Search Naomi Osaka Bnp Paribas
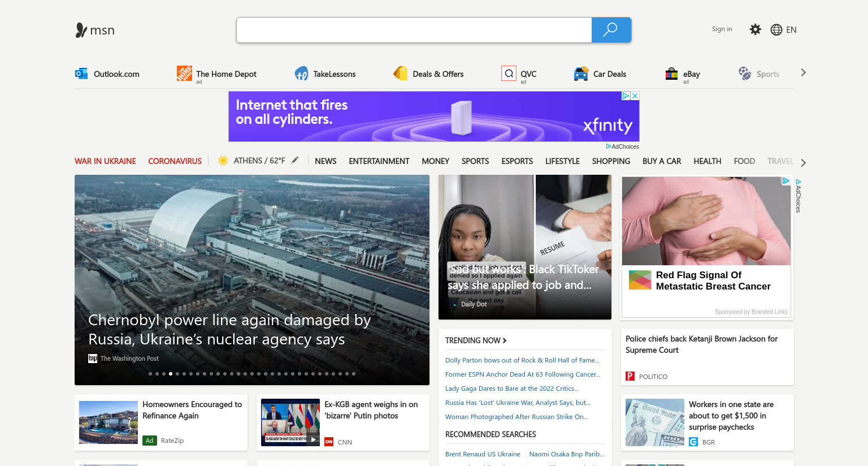This screenshot has width=868, height=466. pos(567,454)
